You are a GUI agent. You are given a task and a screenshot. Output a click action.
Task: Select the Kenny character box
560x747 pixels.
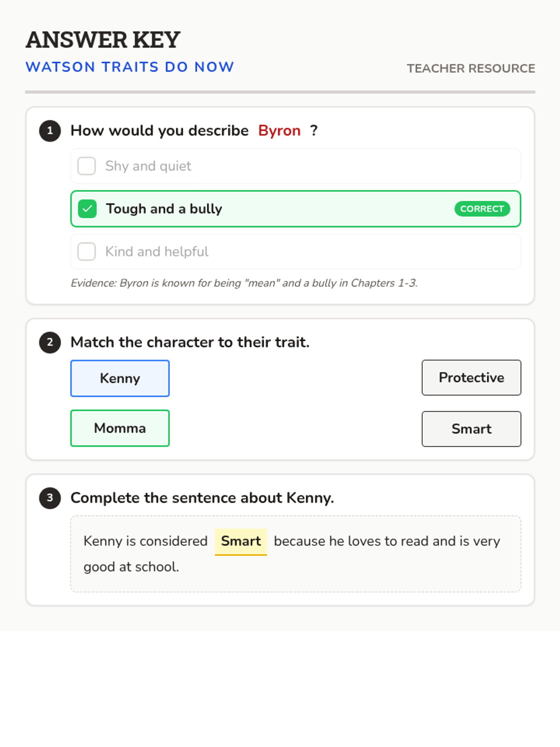pos(120,378)
